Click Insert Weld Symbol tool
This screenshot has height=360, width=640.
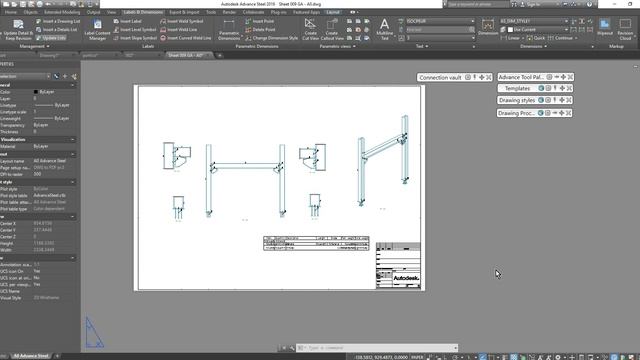tap(182, 21)
